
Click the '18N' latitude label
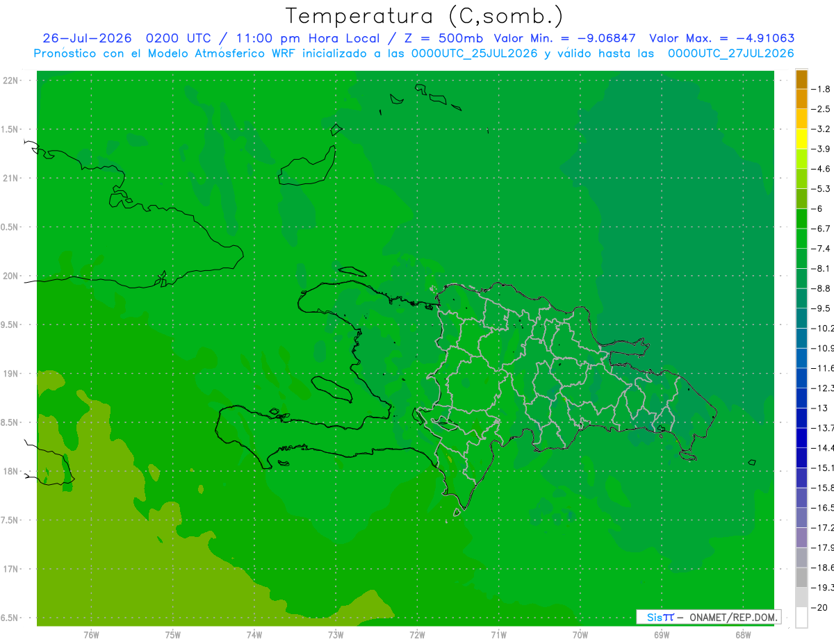12,471
